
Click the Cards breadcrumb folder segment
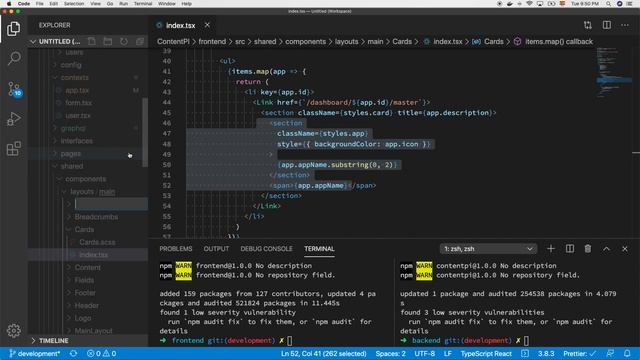pyautogui.click(x=402, y=41)
